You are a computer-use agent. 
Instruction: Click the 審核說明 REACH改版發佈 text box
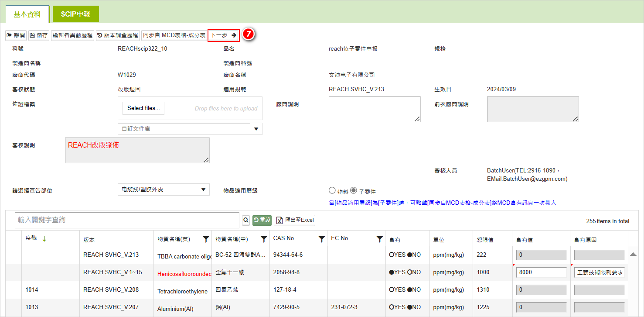click(x=137, y=151)
